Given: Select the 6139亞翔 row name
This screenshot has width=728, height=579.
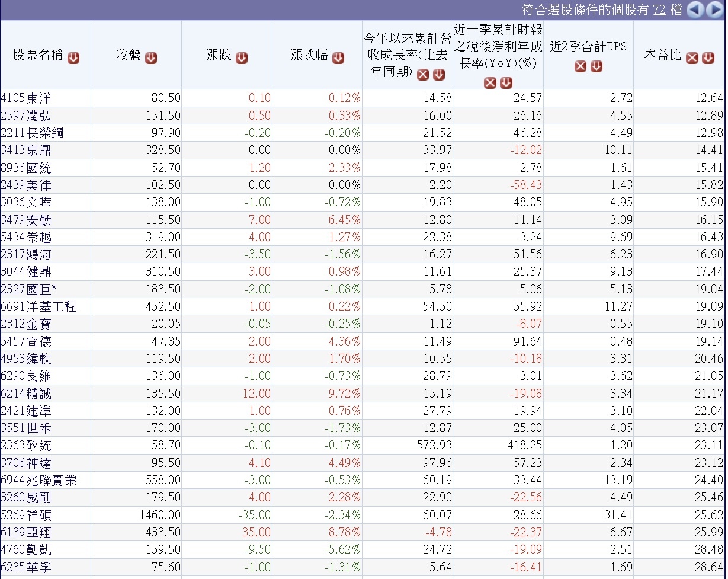Looking at the screenshot, I should (x=26, y=532).
